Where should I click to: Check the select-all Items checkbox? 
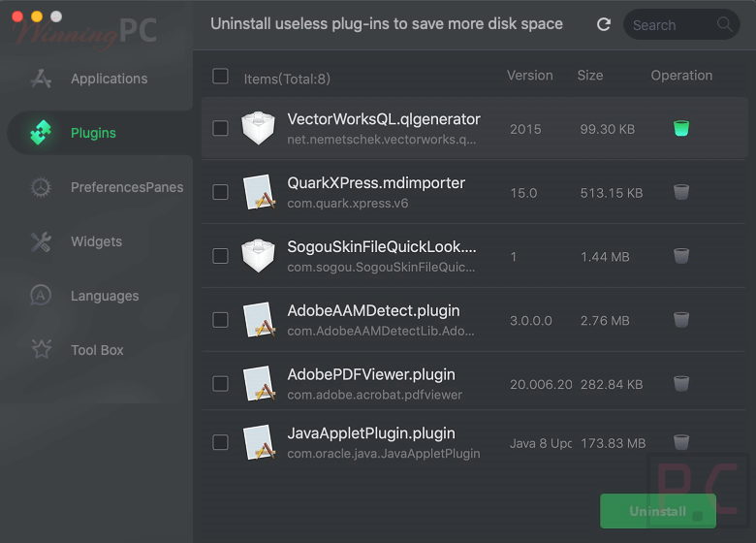click(x=220, y=77)
